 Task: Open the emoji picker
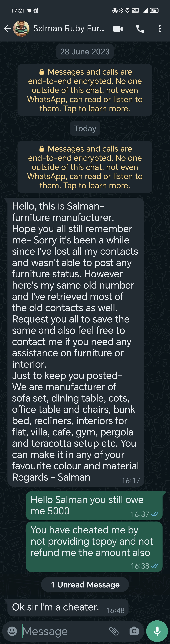[12, 631]
